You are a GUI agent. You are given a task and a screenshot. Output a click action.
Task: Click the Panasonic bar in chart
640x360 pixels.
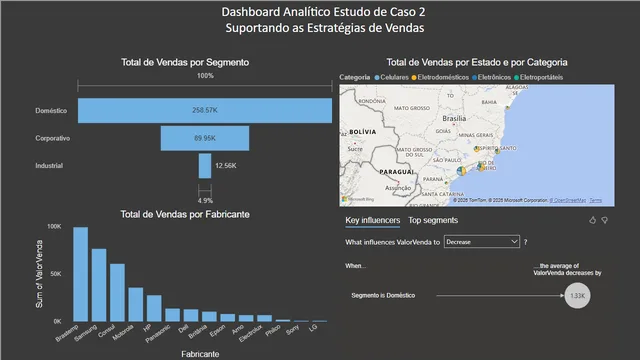[172, 315]
